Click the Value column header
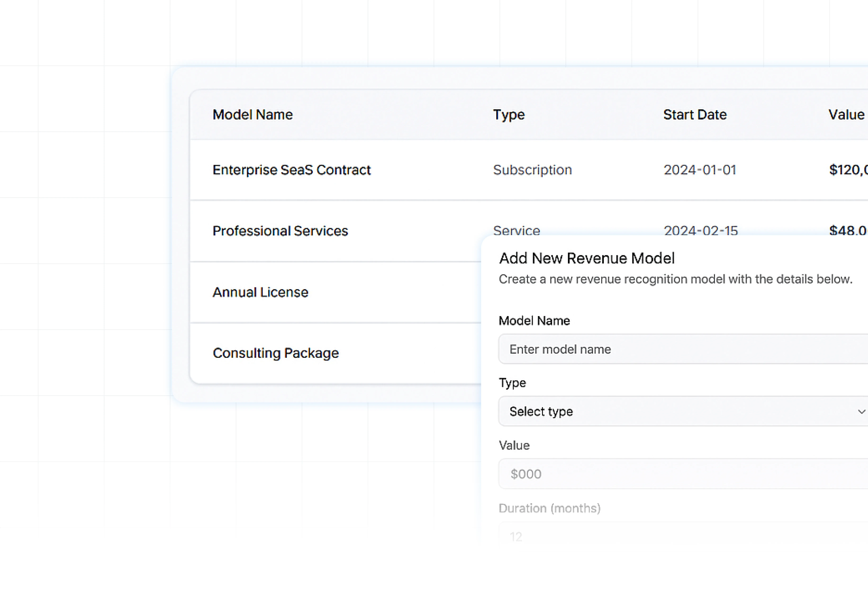Image resolution: width=868 pixels, height=593 pixels. pos(846,114)
